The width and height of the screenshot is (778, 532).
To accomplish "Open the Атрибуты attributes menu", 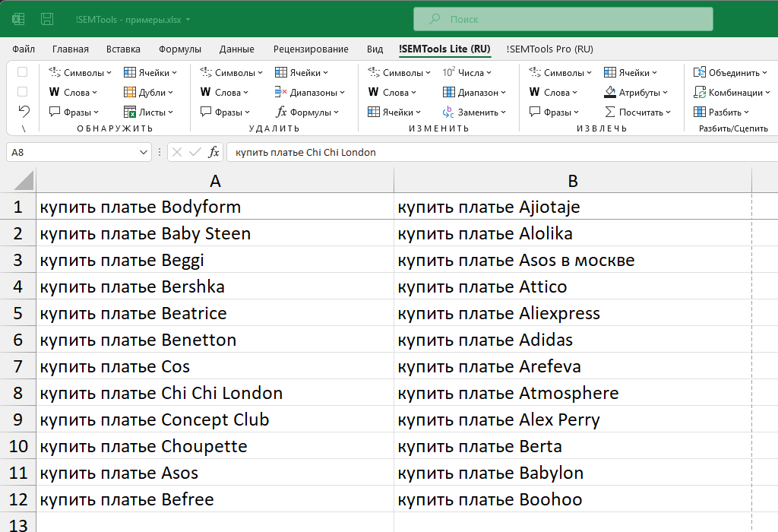I will 636,92.
